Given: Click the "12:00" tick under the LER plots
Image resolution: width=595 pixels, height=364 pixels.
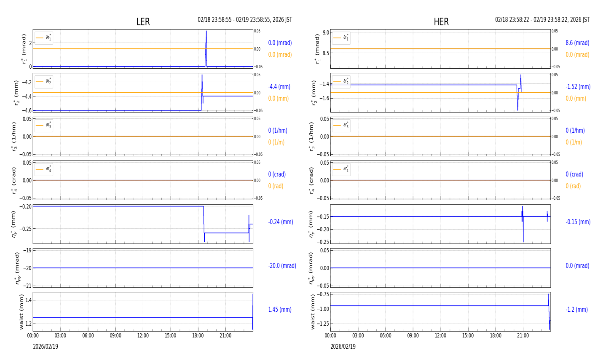Looking at the screenshot, I should coord(143,336).
